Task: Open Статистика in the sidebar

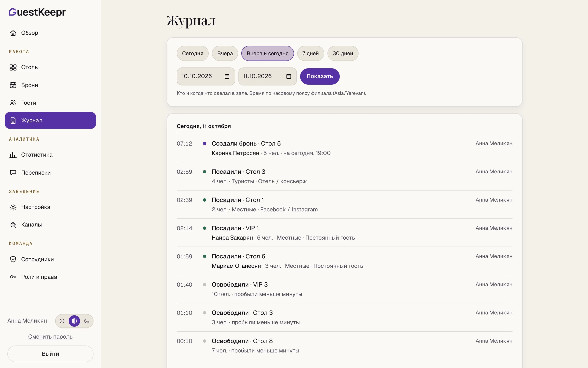Action: point(50,155)
